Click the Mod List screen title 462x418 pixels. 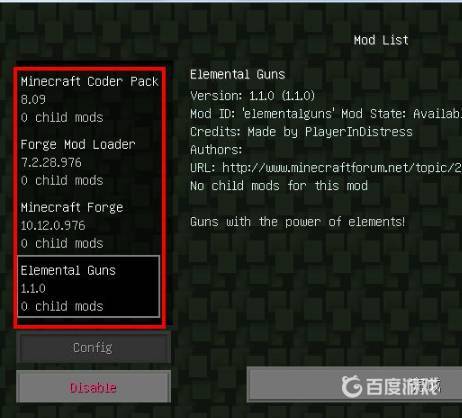[x=381, y=40]
